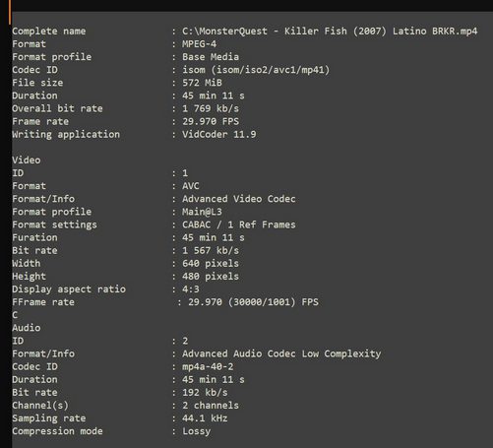The width and height of the screenshot is (493, 448).
Task: Click the complete name file path value
Action: (x=330, y=32)
